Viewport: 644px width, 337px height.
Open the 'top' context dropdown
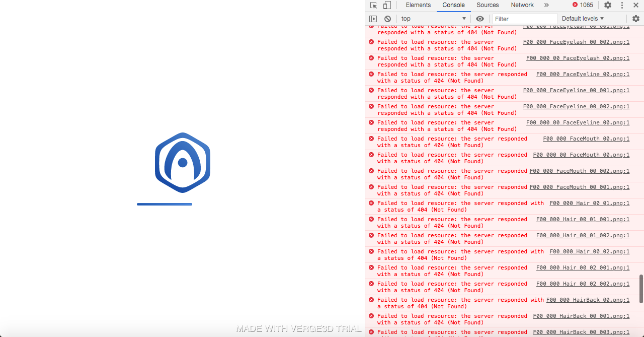tap(434, 19)
